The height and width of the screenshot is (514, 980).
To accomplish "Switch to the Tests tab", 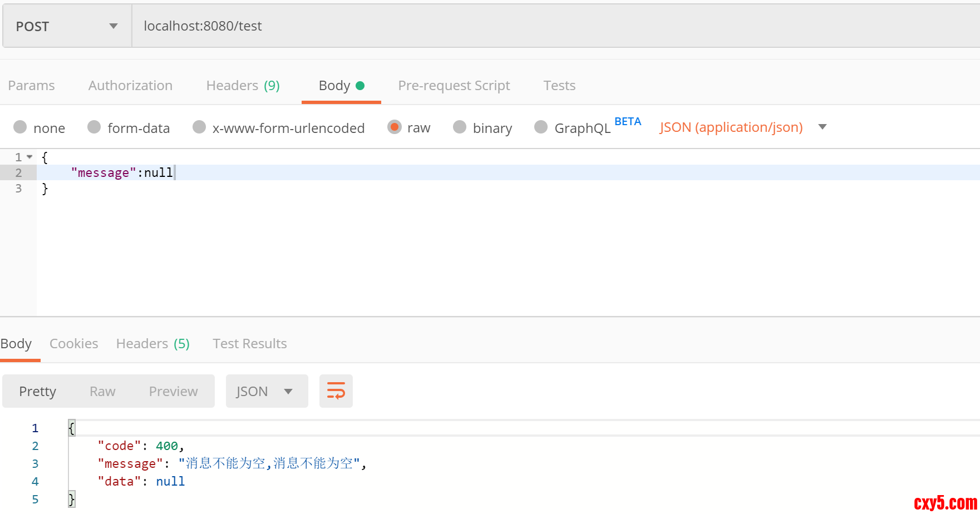I will click(559, 86).
